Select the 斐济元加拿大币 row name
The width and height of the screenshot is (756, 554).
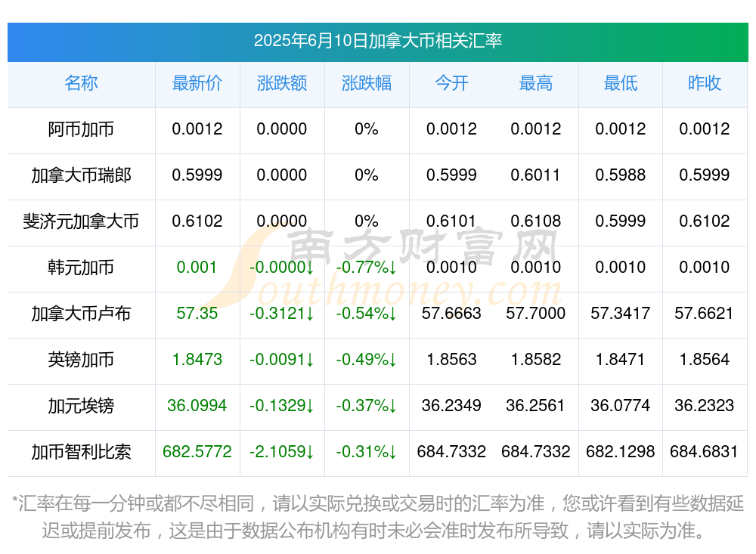[81, 221]
